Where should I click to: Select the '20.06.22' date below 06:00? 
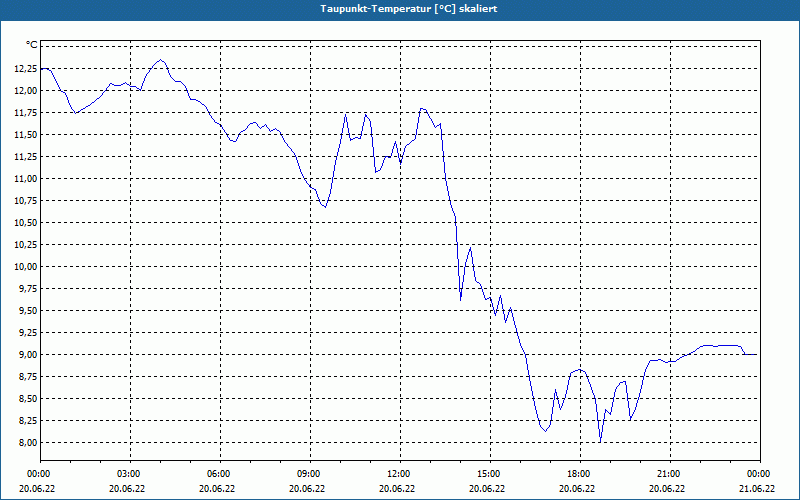[217, 488]
